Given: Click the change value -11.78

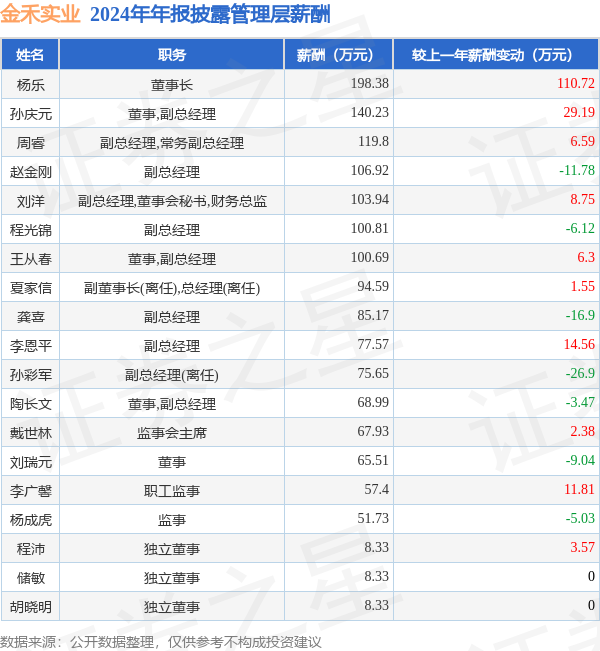Looking at the screenshot, I should [x=577, y=170].
